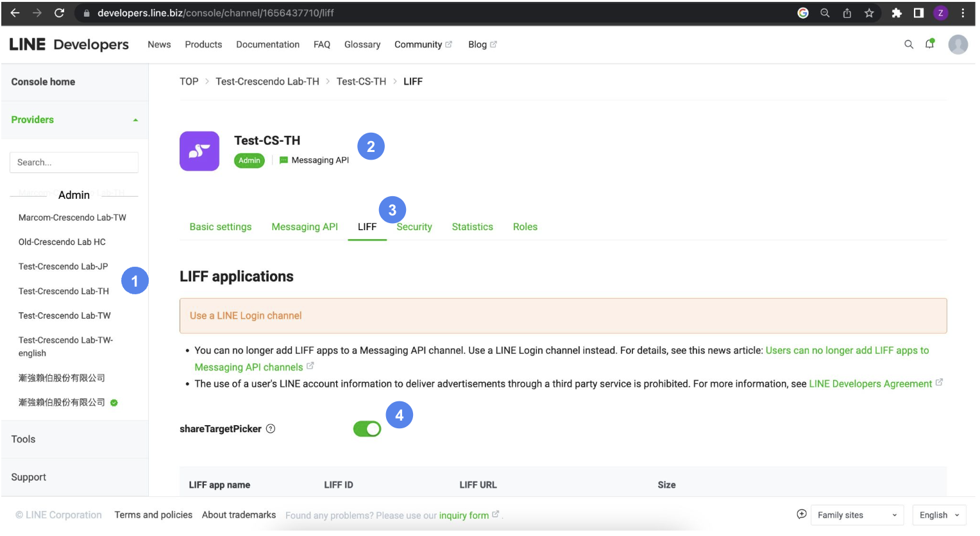Screen dimensions: 980x536
Task: Open the notifications bell icon
Action: tap(929, 44)
